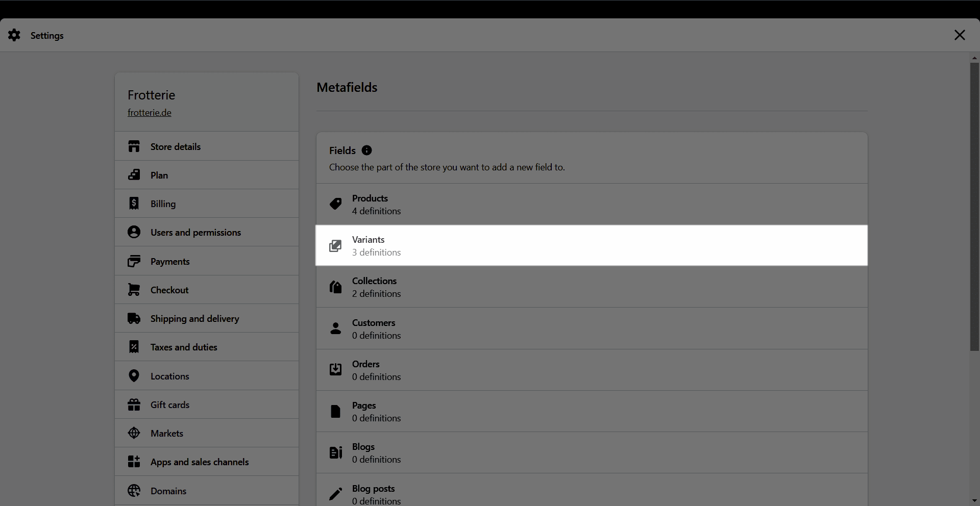Click the Blog posts pencil icon
The width and height of the screenshot is (980, 506).
click(x=335, y=493)
